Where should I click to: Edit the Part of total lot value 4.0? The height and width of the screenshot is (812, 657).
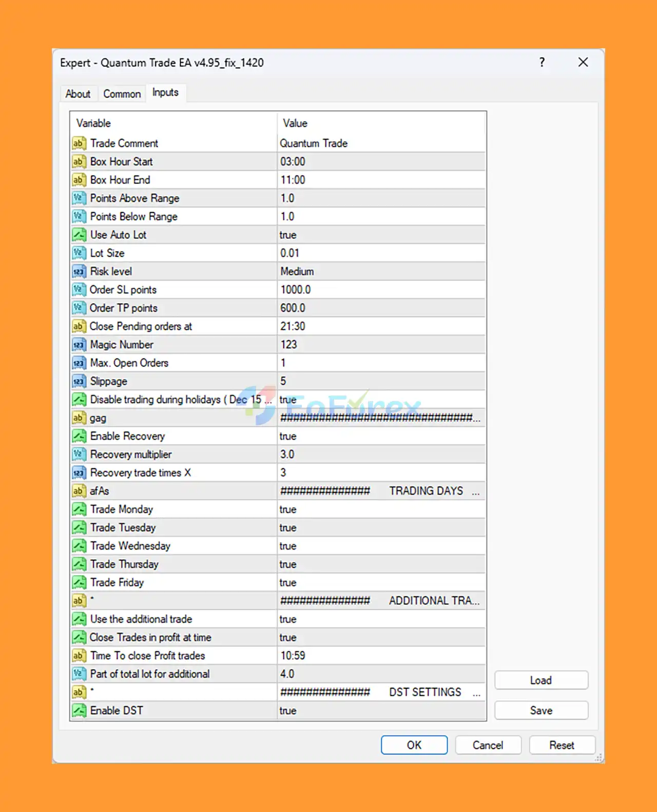381,674
